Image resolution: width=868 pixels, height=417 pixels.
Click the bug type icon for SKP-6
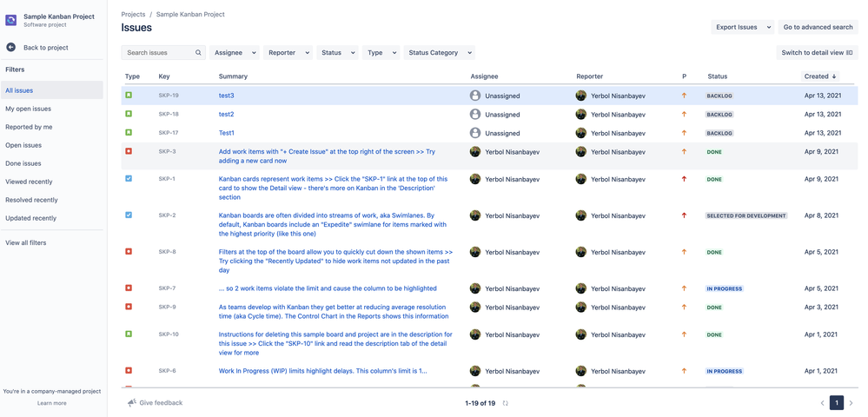(x=129, y=370)
